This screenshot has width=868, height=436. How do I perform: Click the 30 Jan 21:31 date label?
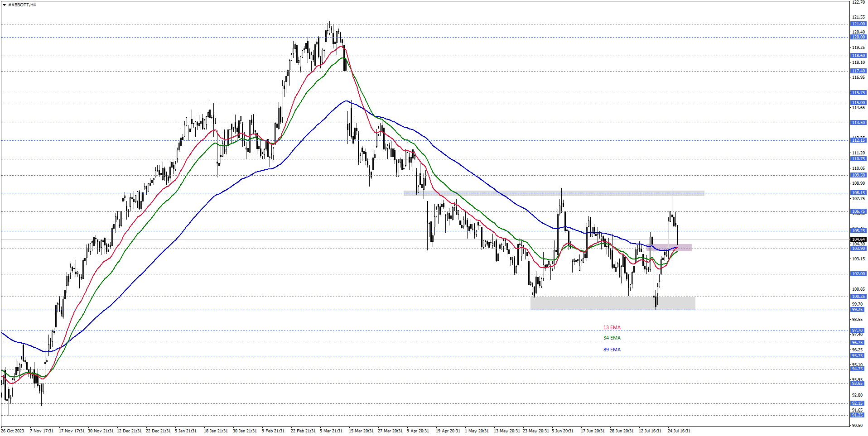point(245,431)
